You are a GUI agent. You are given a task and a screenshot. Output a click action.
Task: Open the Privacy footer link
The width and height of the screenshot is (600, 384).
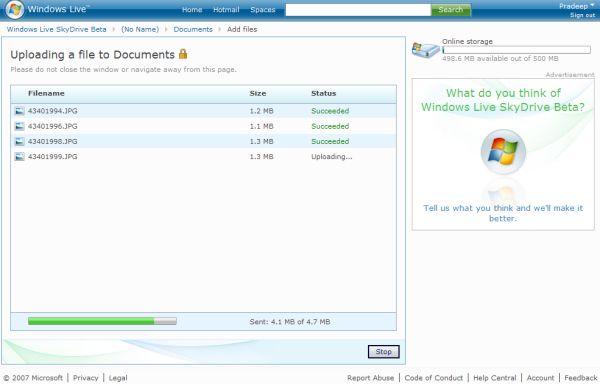pos(86,378)
